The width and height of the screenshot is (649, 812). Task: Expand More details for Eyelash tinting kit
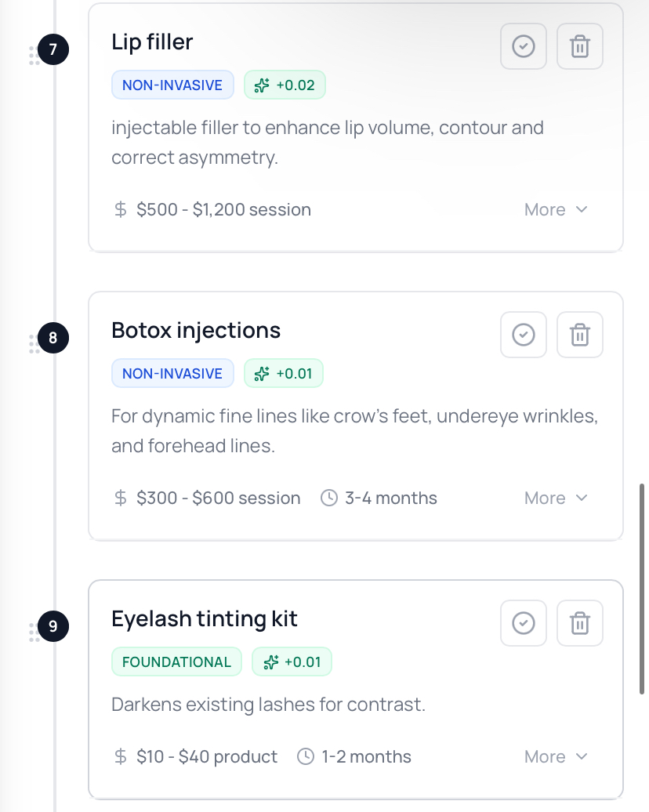coord(556,757)
